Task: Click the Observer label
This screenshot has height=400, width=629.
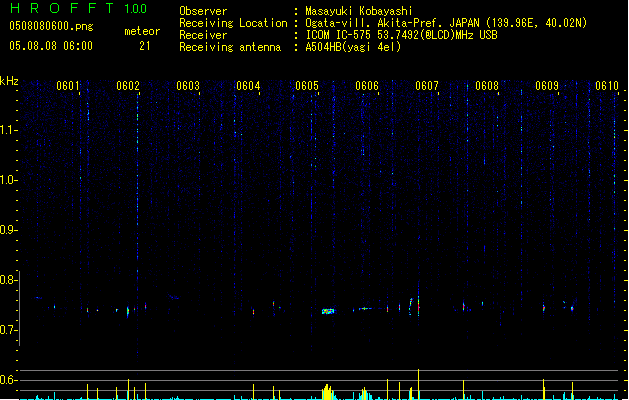Action: (203, 11)
